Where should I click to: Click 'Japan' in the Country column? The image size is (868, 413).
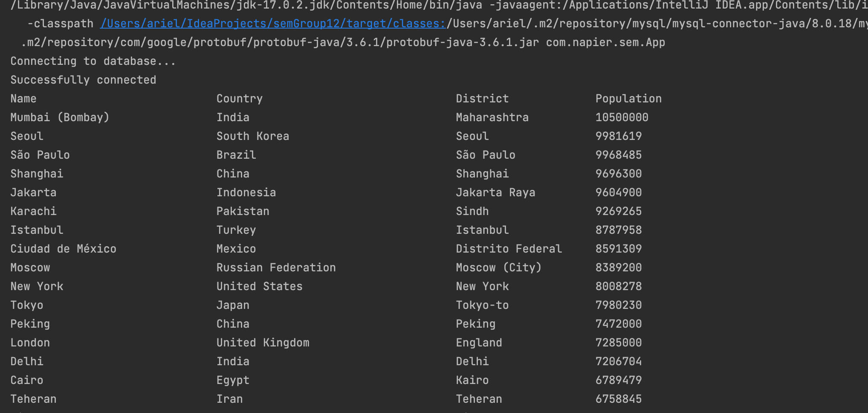click(x=233, y=305)
